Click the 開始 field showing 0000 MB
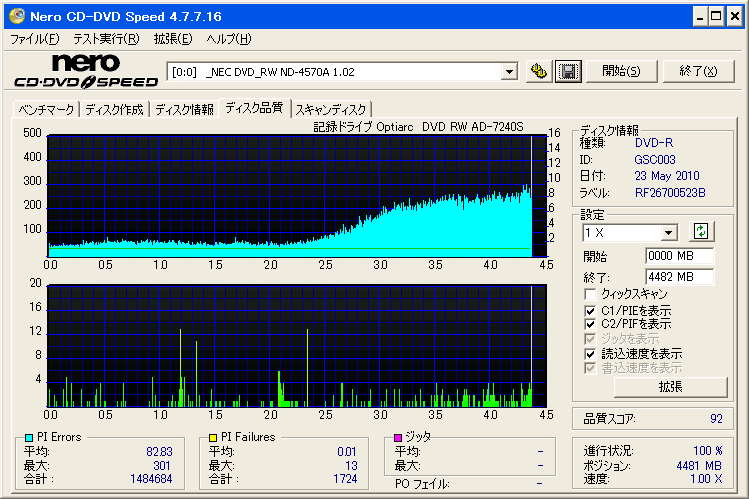The image size is (749, 499). coord(679,256)
